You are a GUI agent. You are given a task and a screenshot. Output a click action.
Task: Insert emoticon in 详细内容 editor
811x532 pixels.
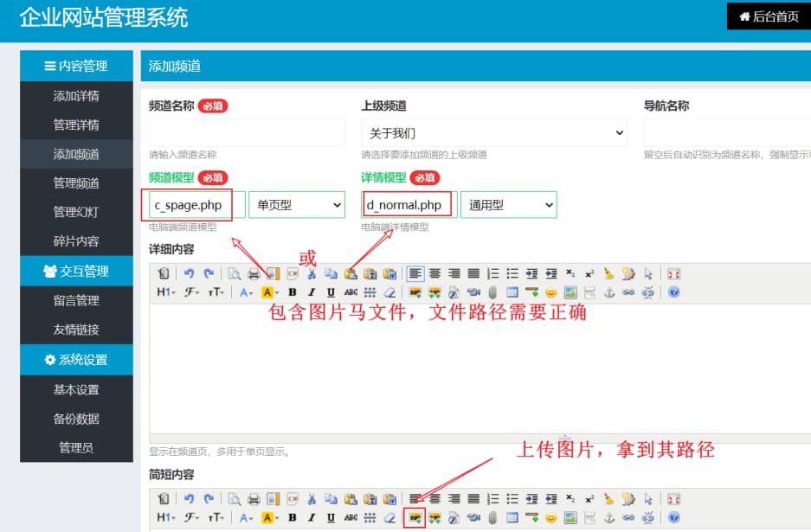point(550,292)
